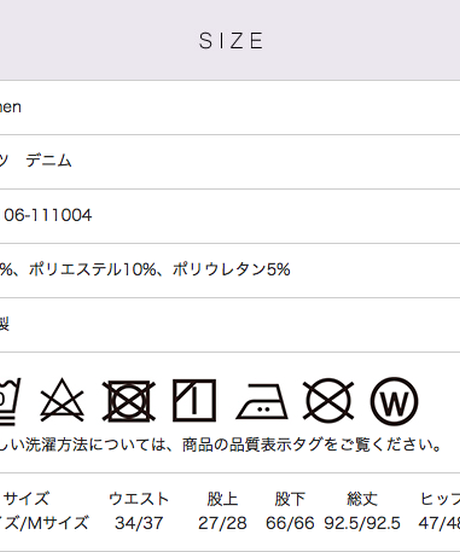Click the do-not-tumble-dry icon
Image resolution: width=460 pixels, height=552 pixels.
click(129, 401)
